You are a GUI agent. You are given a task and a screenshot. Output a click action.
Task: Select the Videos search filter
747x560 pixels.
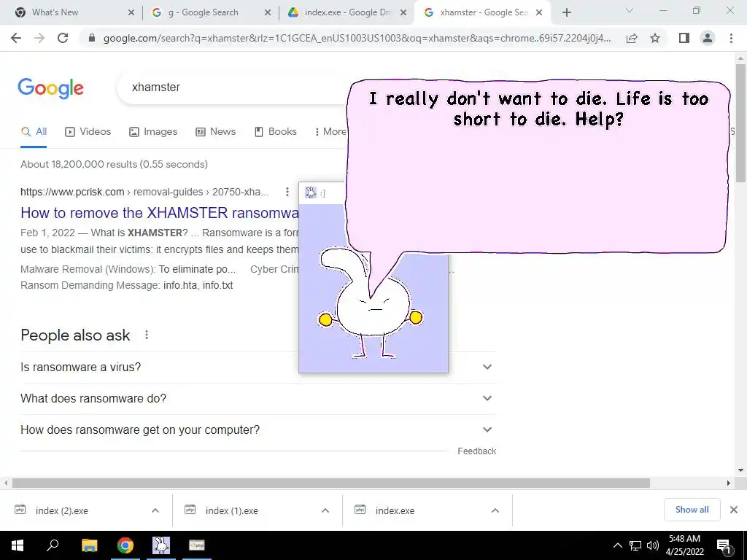88,132
